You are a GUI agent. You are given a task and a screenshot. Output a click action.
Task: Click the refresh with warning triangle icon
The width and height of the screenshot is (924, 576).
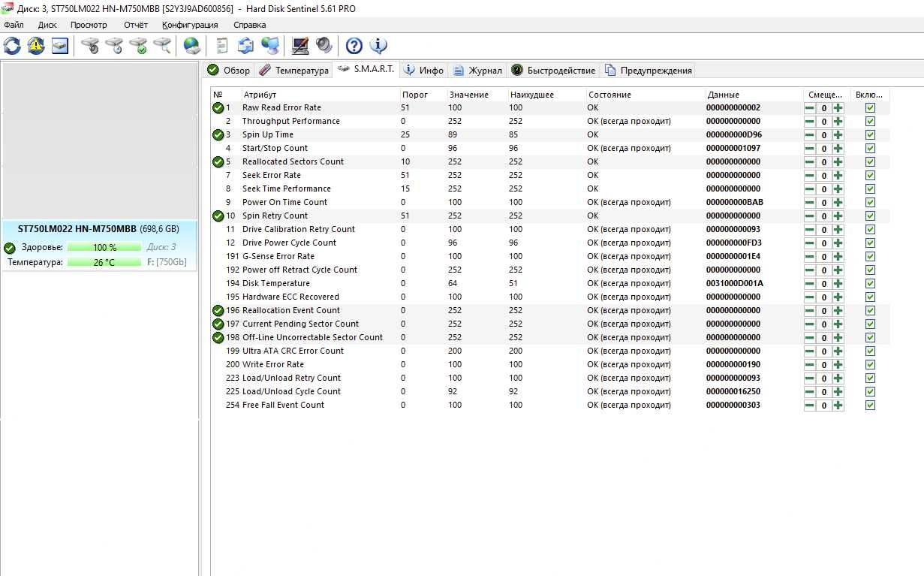36,46
